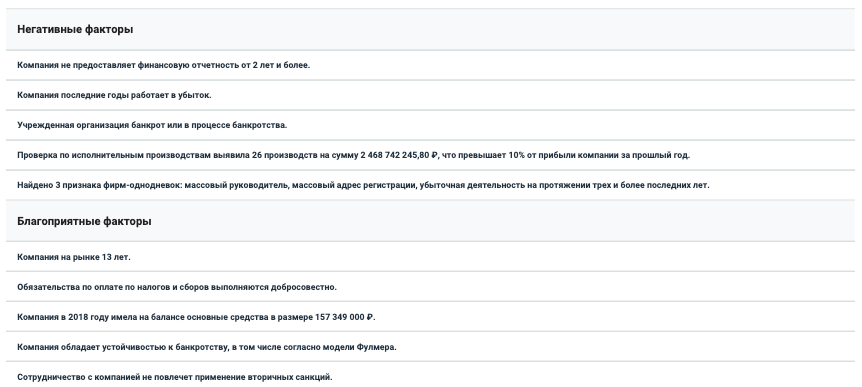Click the row about 26 enforcement proceedings
Screen dimensions: 862x387
(x=430, y=155)
